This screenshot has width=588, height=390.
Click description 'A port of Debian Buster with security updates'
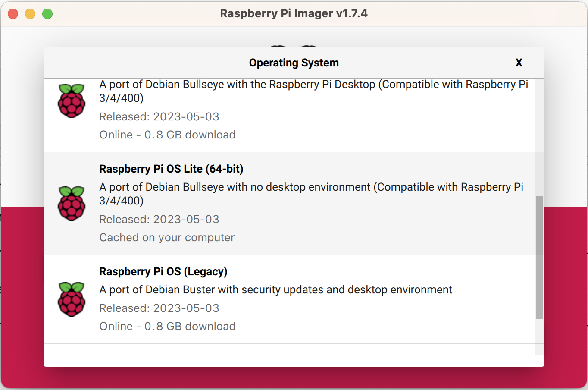pyautogui.click(x=275, y=289)
